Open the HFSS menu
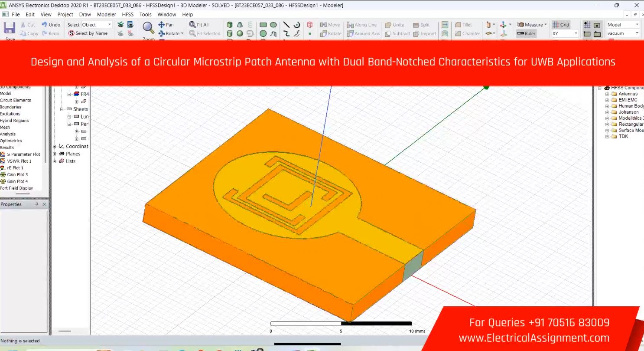The image size is (644, 351). point(128,14)
